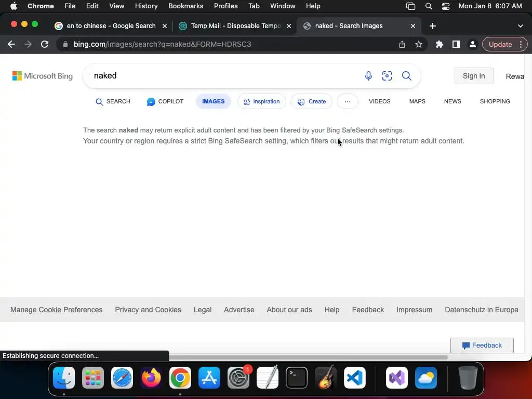Reload the page with refresh icon
The width and height of the screenshot is (532, 399).
[45, 44]
